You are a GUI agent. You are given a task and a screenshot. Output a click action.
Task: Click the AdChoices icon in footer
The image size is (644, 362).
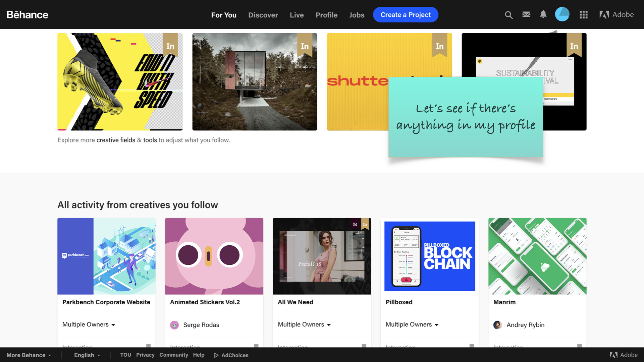[x=216, y=355]
